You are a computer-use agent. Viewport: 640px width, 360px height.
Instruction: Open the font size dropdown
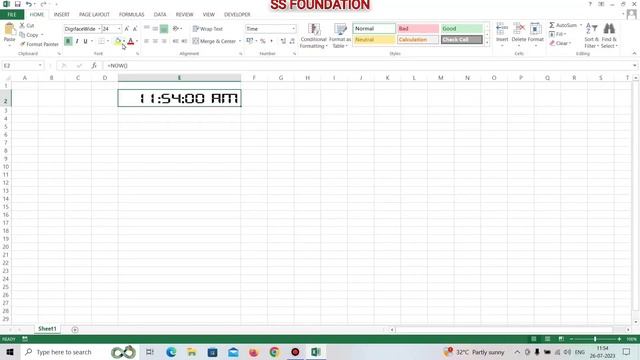(x=119, y=29)
